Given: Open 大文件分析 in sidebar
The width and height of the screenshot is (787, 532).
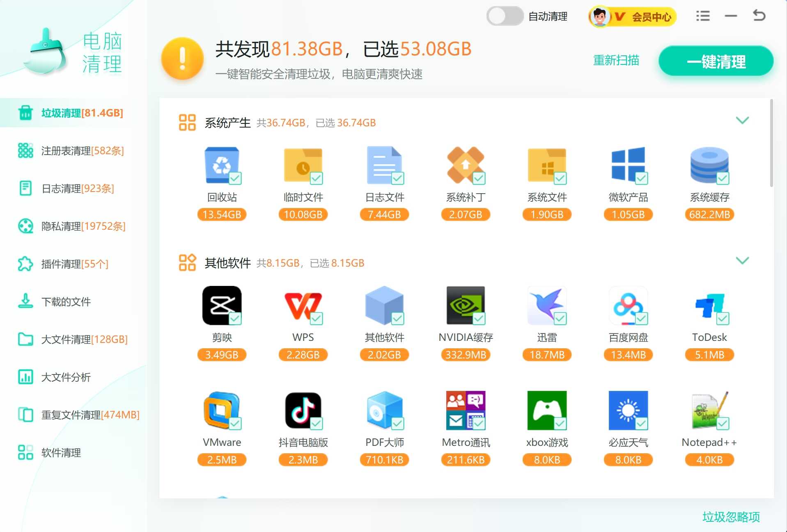Looking at the screenshot, I should (x=73, y=377).
